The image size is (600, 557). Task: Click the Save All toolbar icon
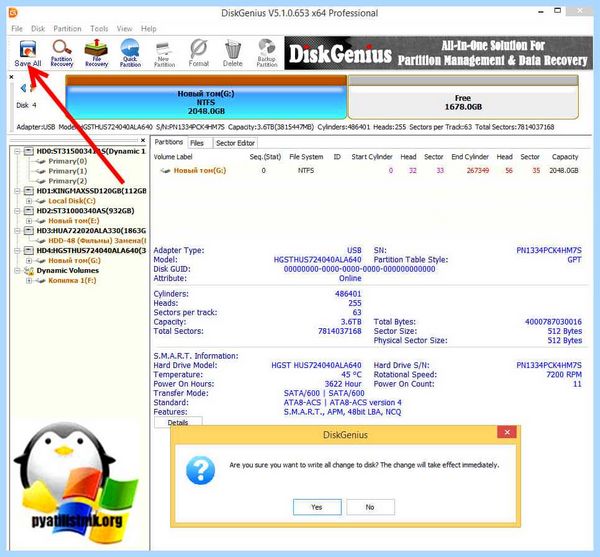pos(28,53)
